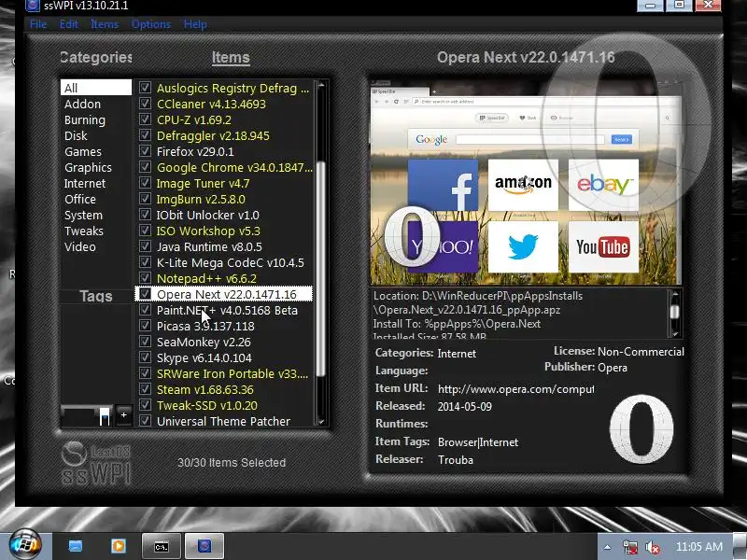
Task: Click the Items heading link
Action: (231, 58)
